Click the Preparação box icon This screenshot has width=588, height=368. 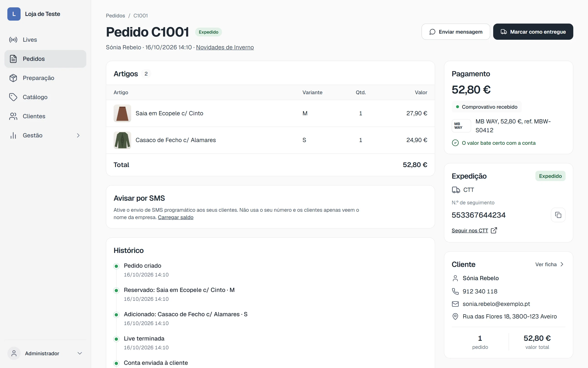click(x=13, y=78)
